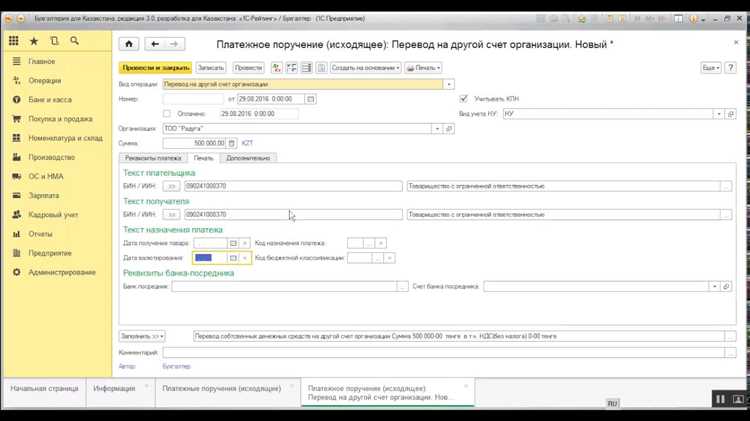Open the search magnifier icon
The height and width of the screenshot is (421, 750).
(74, 41)
